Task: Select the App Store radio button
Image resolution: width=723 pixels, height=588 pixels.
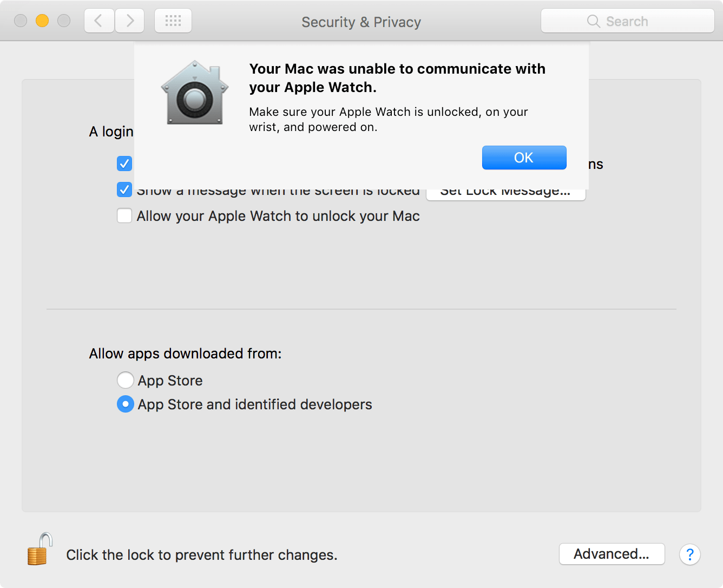Action: 126,380
